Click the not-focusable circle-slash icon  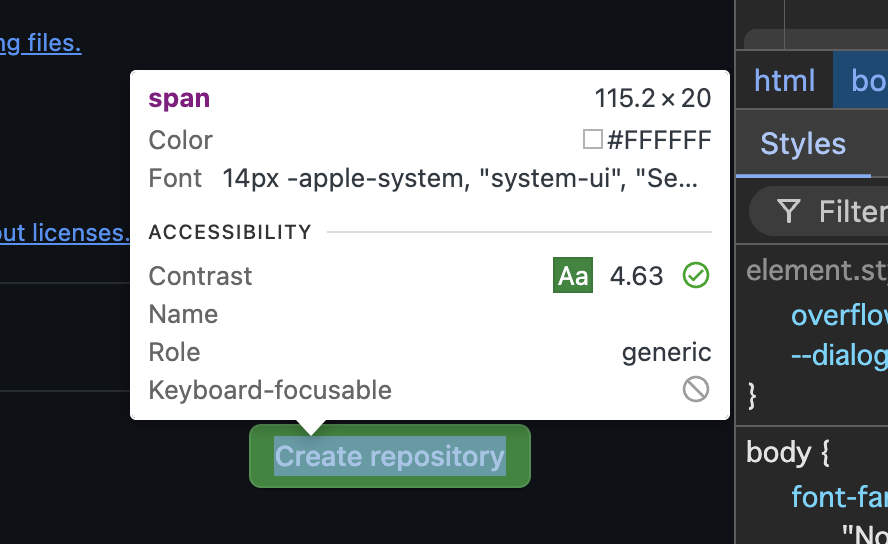click(x=695, y=389)
